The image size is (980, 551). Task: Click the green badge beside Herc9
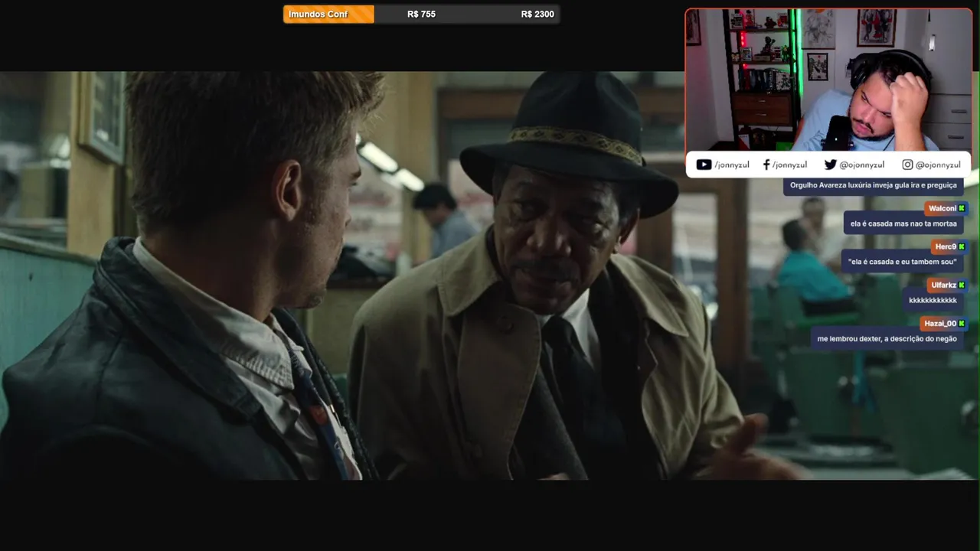pyautogui.click(x=962, y=246)
